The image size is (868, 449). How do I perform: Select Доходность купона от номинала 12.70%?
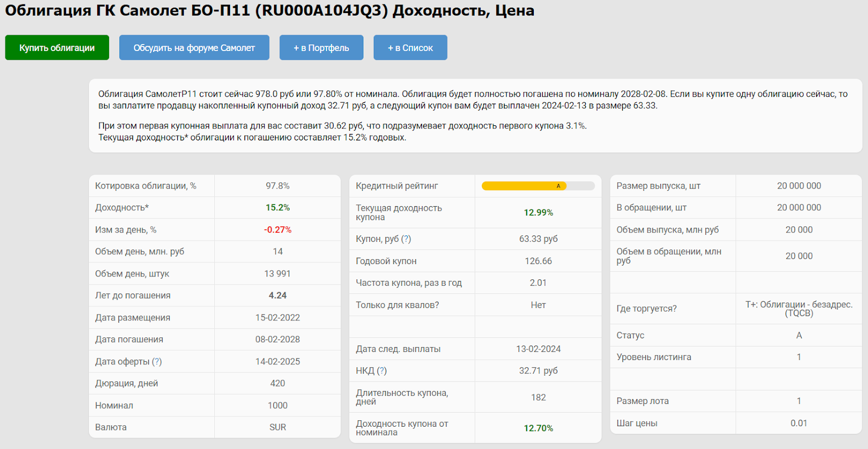click(x=539, y=428)
